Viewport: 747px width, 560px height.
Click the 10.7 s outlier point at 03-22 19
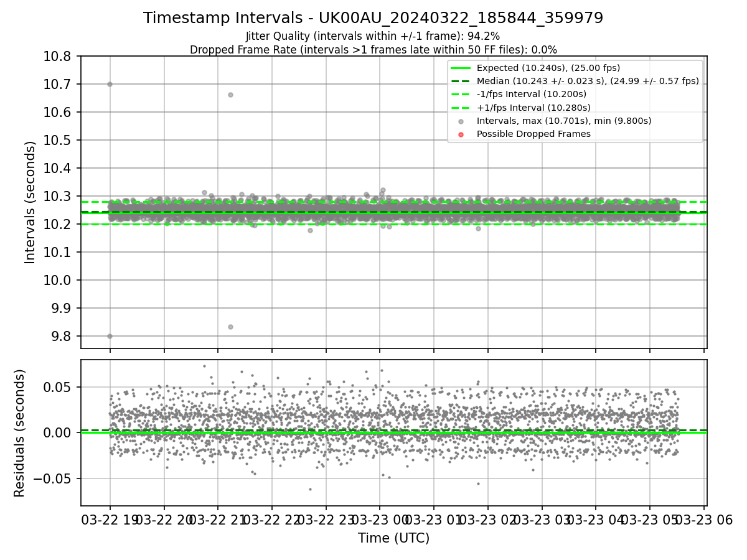click(110, 84)
